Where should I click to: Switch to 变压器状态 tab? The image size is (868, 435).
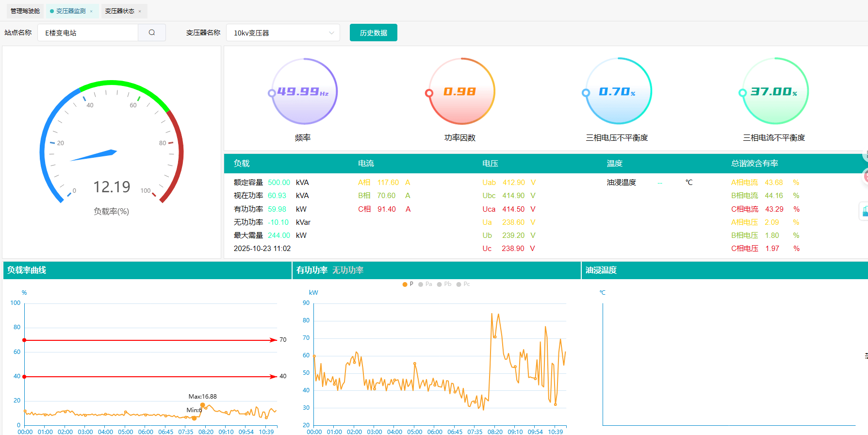pyautogui.click(x=119, y=11)
